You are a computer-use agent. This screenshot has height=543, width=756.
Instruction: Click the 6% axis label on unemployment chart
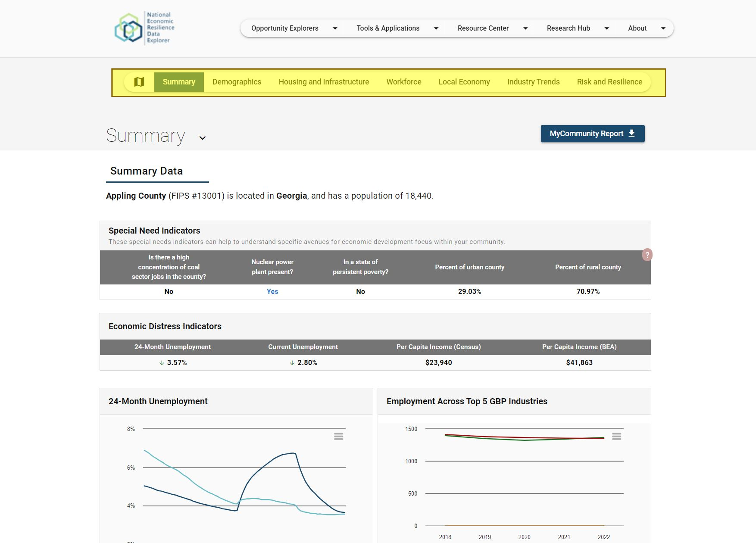[x=131, y=468]
